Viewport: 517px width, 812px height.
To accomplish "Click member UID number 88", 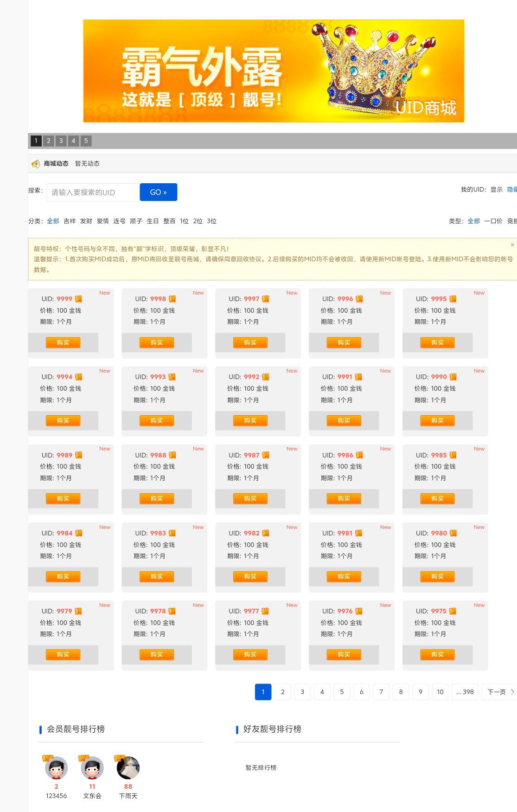I will point(128,786).
